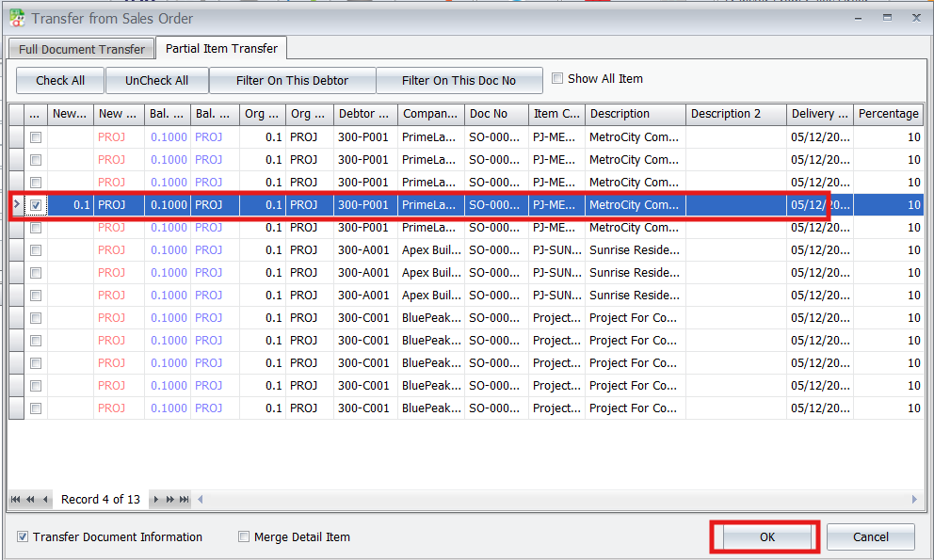Click the Doc No column header
This screenshot has width=934, height=560.
496,114
